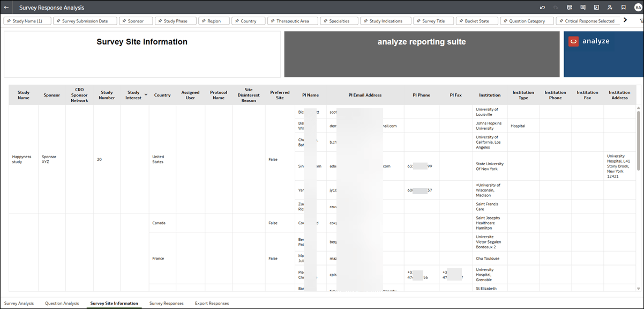Open the BA user avatar menu

(x=637, y=8)
